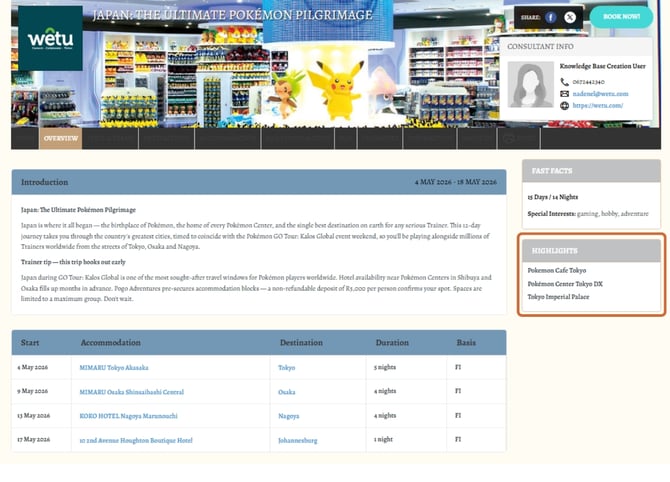The width and height of the screenshot is (670, 482).
Task: Share the itinerary on Facebook
Action: (x=550, y=17)
